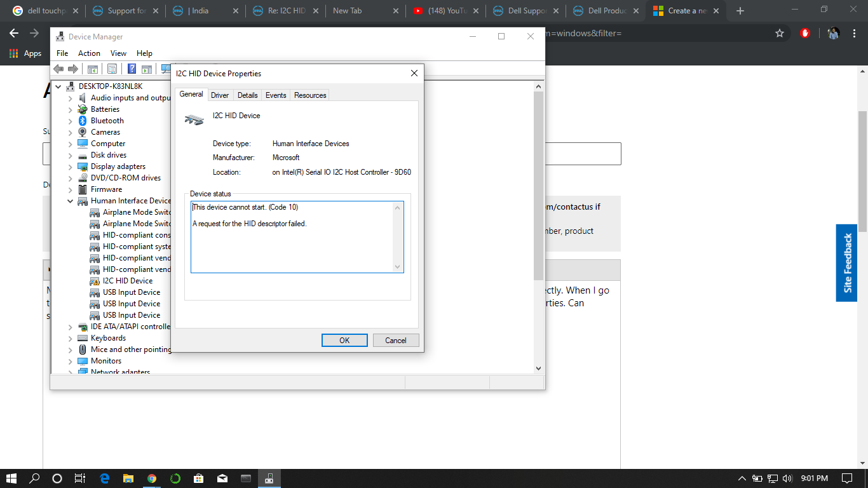Collapse the Human Interface Devices category
The height and width of the screenshot is (488, 868).
[x=70, y=200]
